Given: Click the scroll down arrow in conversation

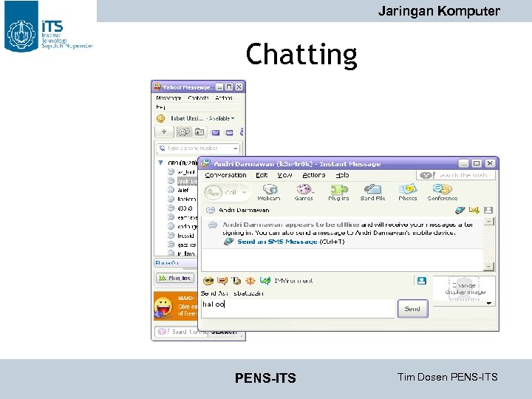Looking at the screenshot, I should 488,266.
